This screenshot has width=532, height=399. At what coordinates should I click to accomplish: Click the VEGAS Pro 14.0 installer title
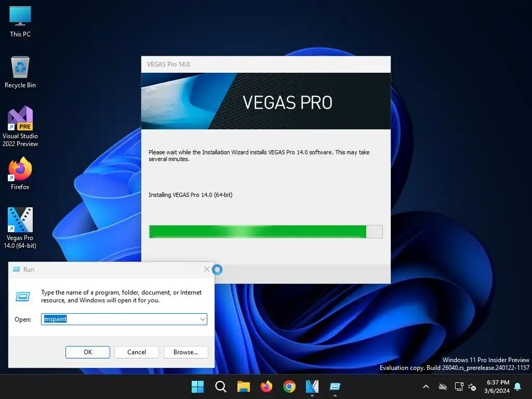click(x=168, y=64)
